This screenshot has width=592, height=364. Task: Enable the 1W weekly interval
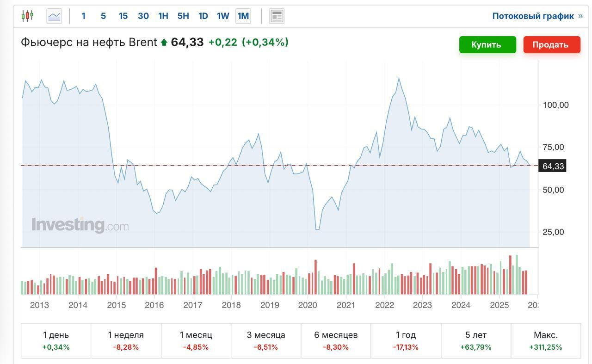pyautogui.click(x=223, y=16)
